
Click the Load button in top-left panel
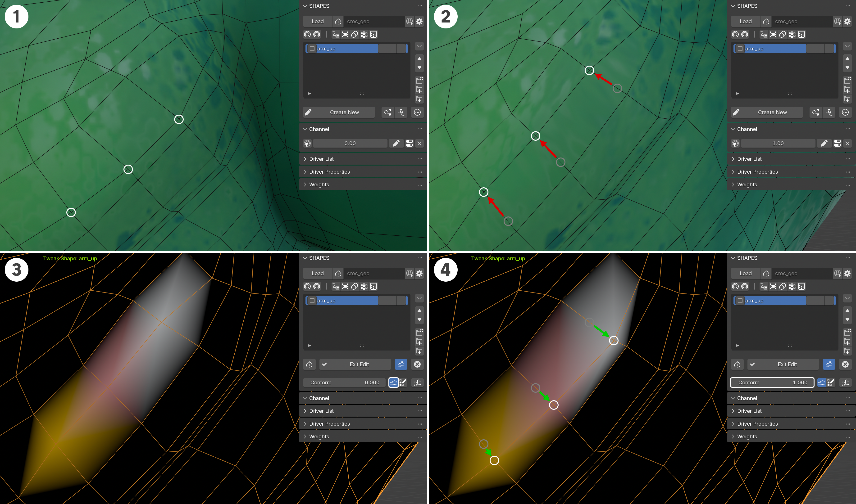point(318,21)
